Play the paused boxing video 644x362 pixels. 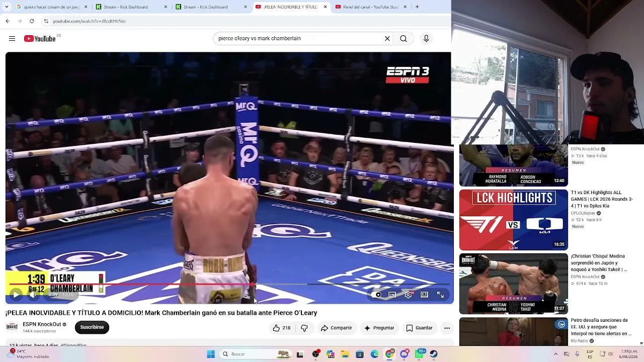(x=16, y=295)
